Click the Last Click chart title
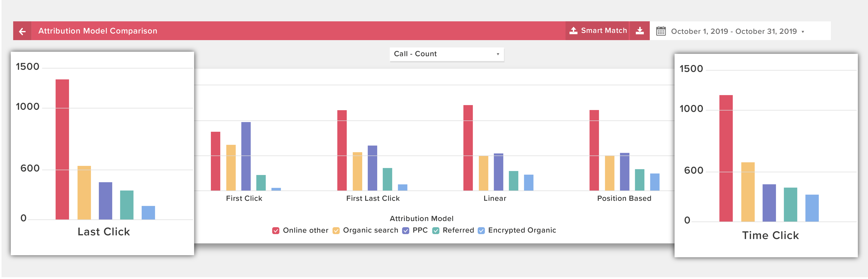This screenshot has height=279, width=868. tap(104, 232)
